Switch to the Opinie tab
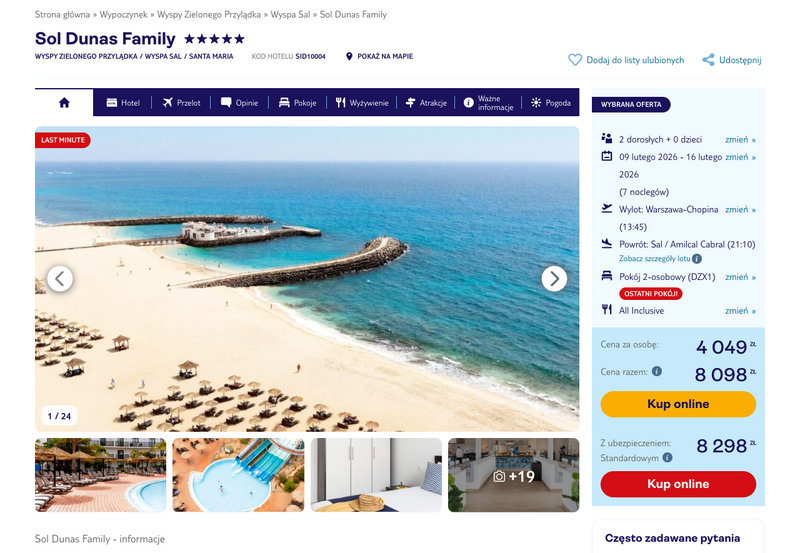 (239, 103)
